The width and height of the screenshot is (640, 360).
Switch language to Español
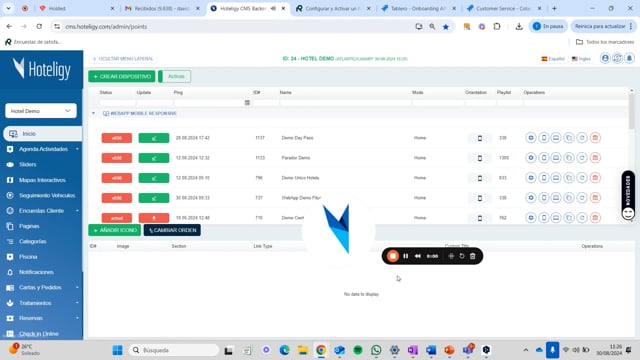tap(553, 59)
